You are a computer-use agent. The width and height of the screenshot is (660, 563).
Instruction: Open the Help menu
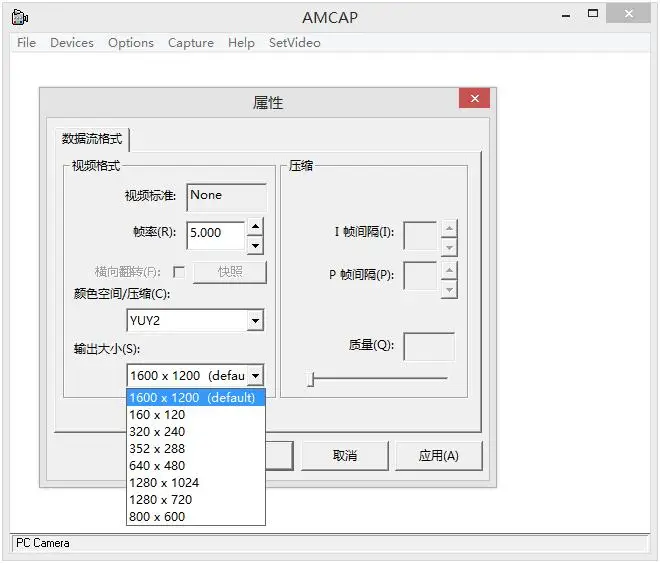241,42
